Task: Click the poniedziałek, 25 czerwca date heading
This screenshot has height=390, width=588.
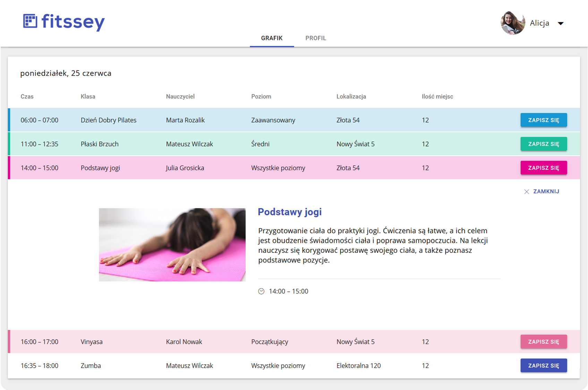Action: pos(66,73)
